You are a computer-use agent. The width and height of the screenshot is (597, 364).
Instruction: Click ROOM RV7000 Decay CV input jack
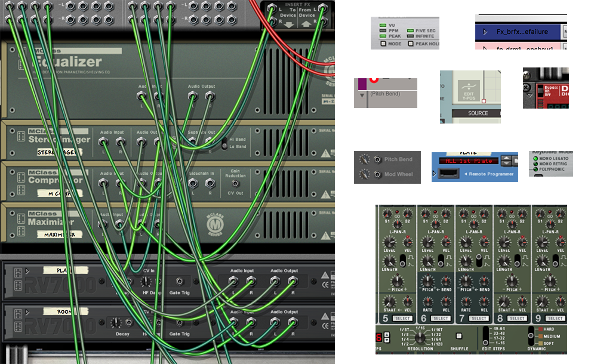(x=129, y=323)
